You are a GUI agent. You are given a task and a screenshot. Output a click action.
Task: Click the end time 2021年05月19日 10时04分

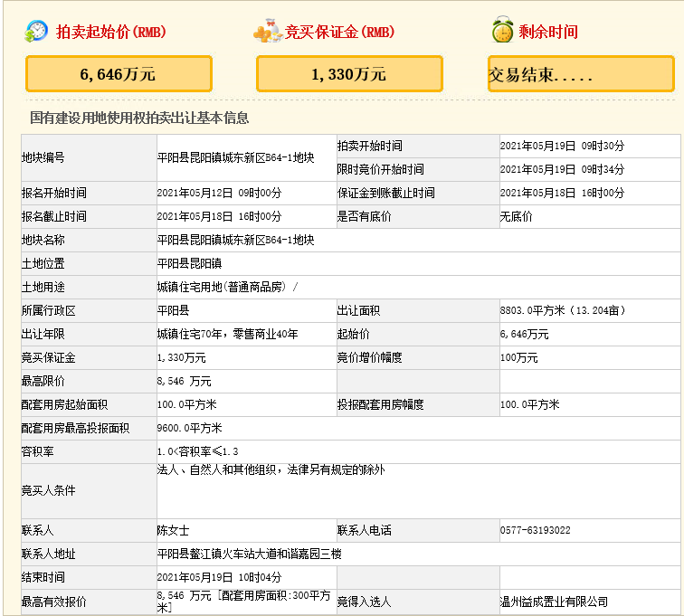tap(219, 578)
